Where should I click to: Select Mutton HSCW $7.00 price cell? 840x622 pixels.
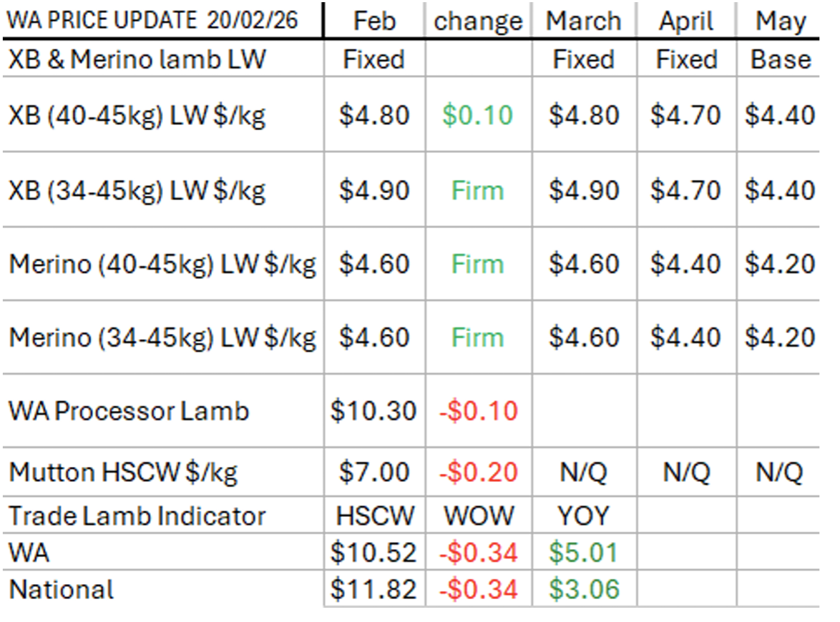(x=374, y=472)
